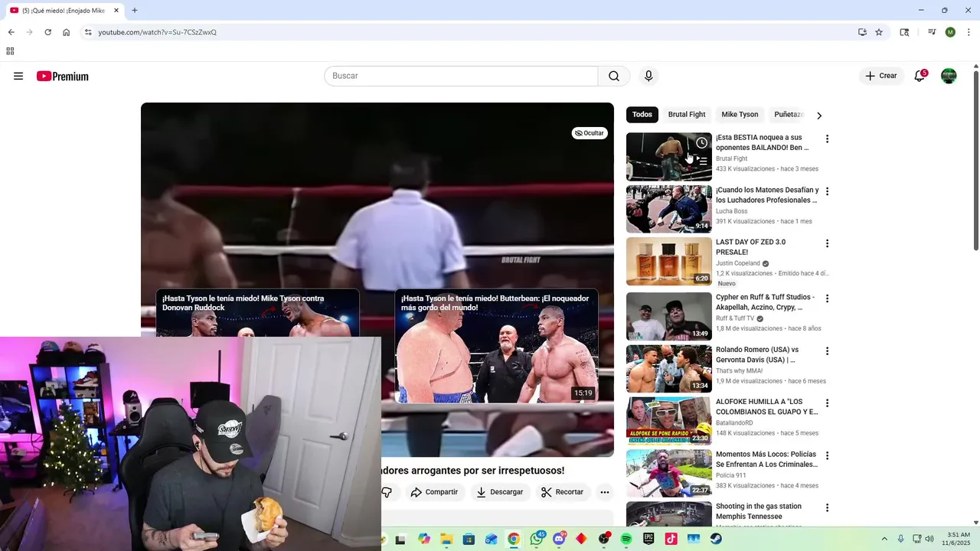
Task: Click Recortar to clip video
Action: point(563,492)
